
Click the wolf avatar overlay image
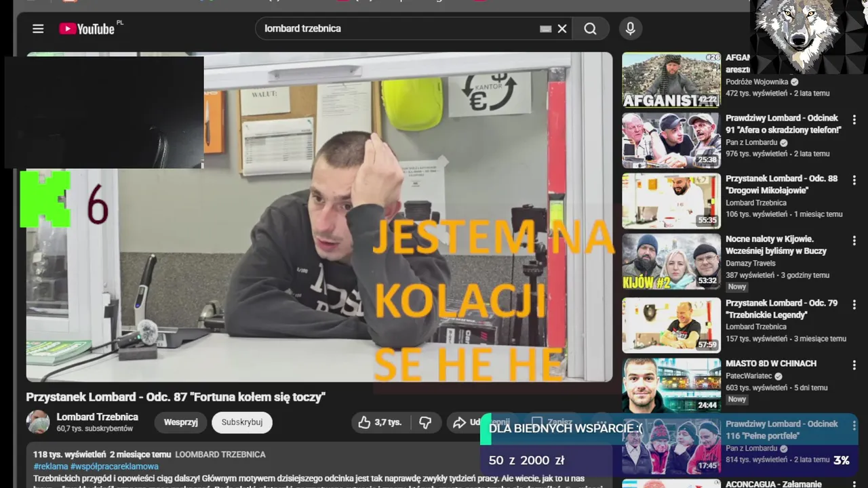808,35
